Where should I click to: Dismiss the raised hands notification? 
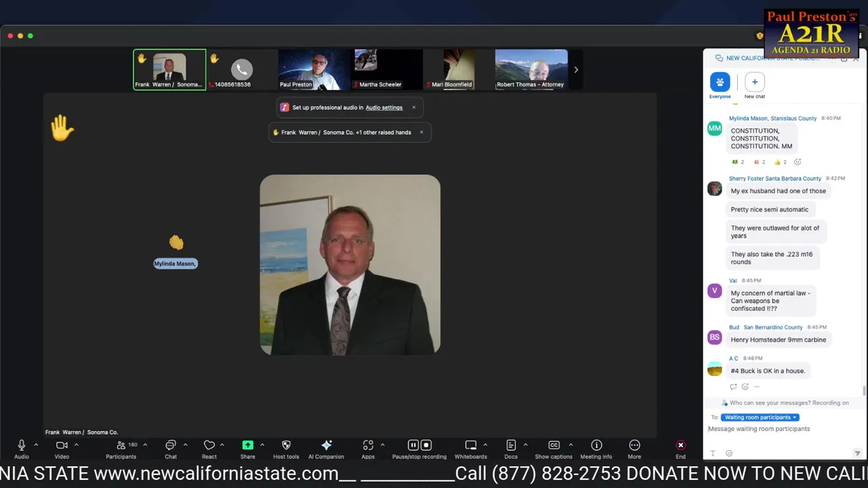pos(421,132)
